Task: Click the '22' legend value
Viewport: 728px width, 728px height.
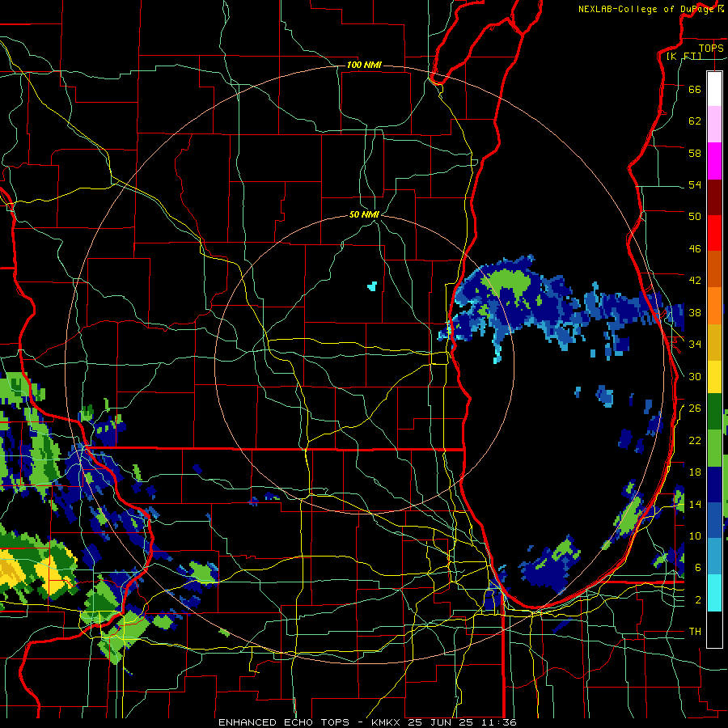Action: click(x=695, y=441)
